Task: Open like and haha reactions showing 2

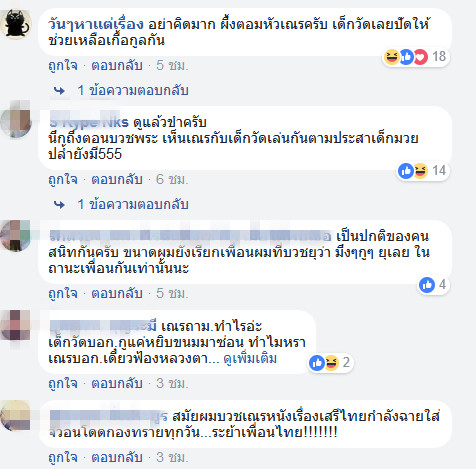Action: [x=330, y=362]
